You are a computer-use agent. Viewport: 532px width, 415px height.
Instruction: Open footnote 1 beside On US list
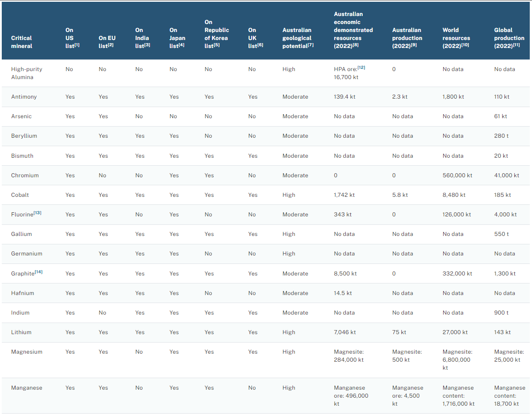pyautogui.click(x=77, y=45)
